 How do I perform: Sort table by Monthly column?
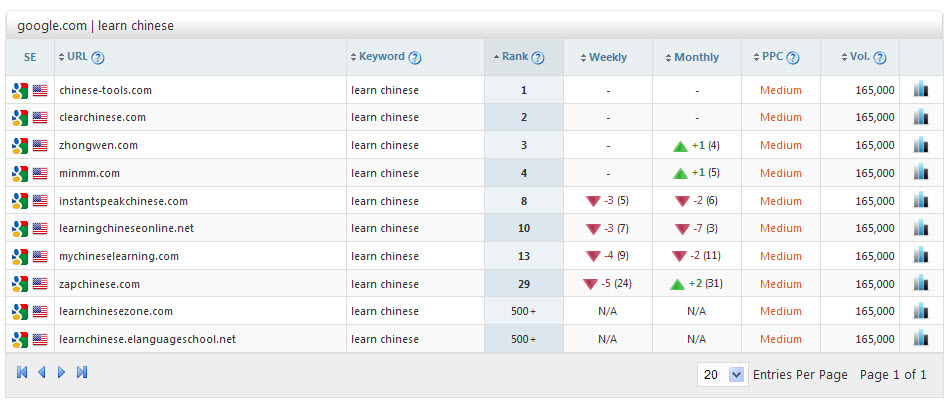coord(696,58)
